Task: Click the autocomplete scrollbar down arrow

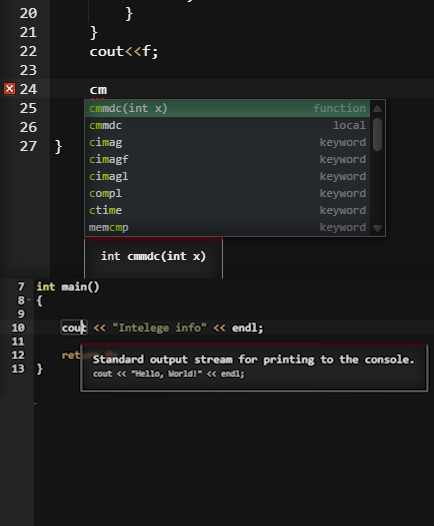Action: pyautogui.click(x=377, y=228)
